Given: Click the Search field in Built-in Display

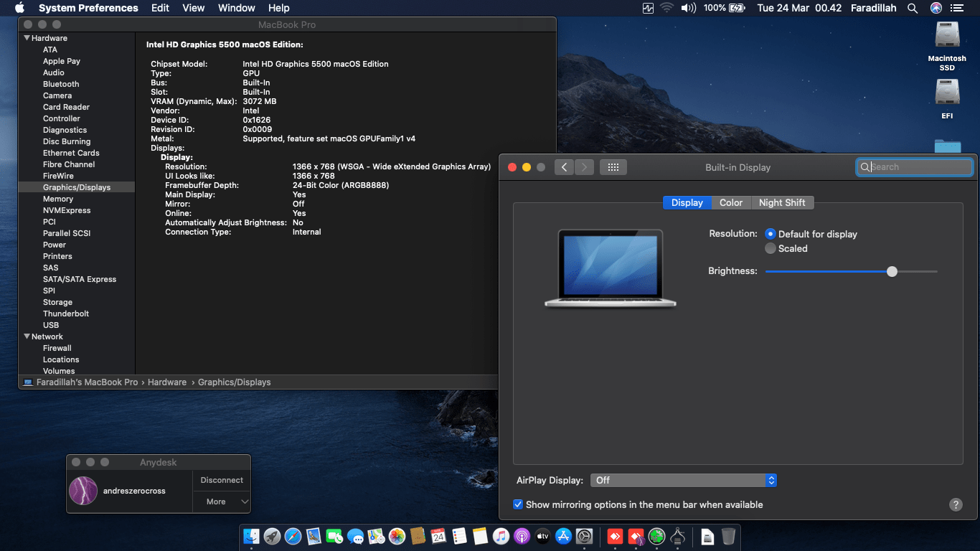Looking at the screenshot, I should (x=918, y=167).
